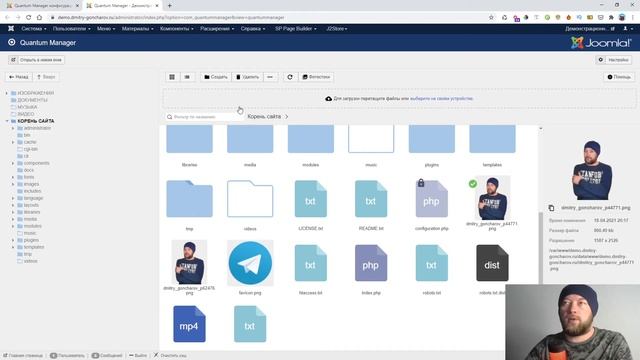640x360 pixels.
Task: Select ДОКУМЕНТЫ in the folder tree
Action: [x=32, y=100]
